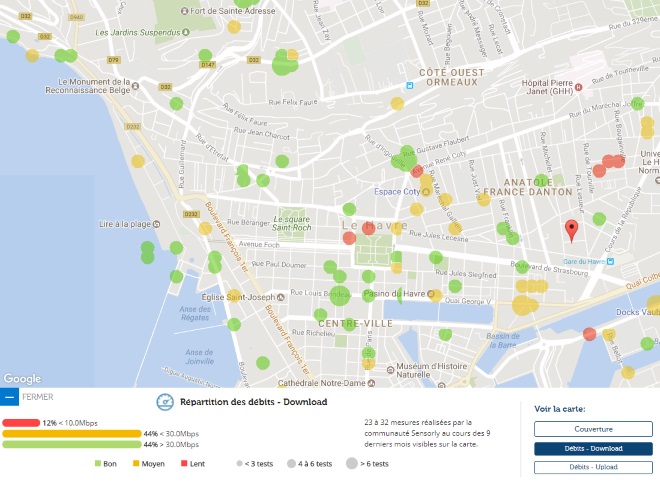Click the Avenue Foch street label
Screen dimensions: 660x488
click(259, 244)
